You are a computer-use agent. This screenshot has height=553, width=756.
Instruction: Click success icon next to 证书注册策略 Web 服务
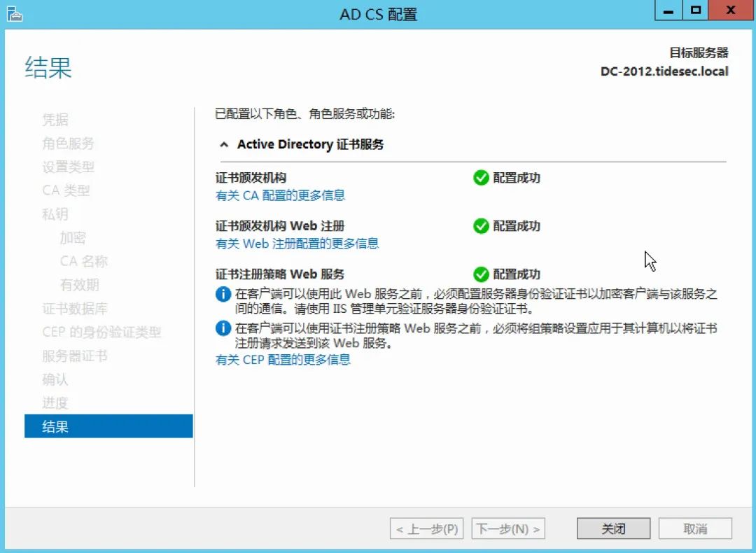tap(482, 274)
